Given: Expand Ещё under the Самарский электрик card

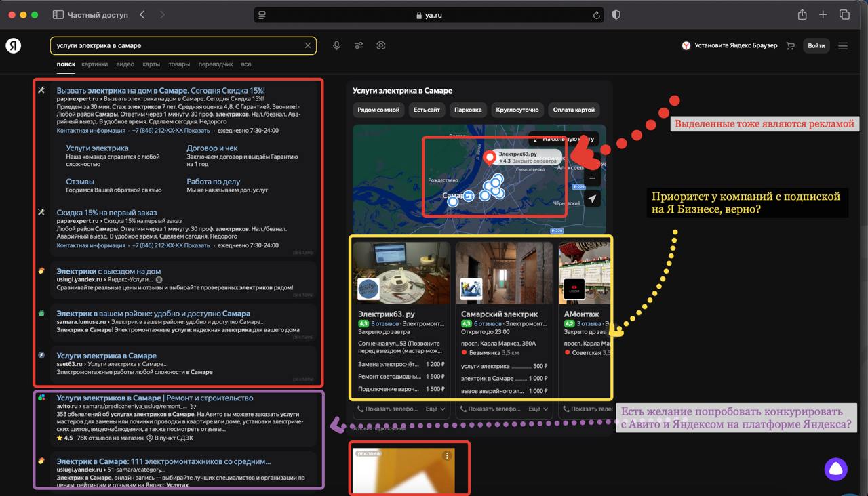Looking at the screenshot, I should click(x=538, y=409).
